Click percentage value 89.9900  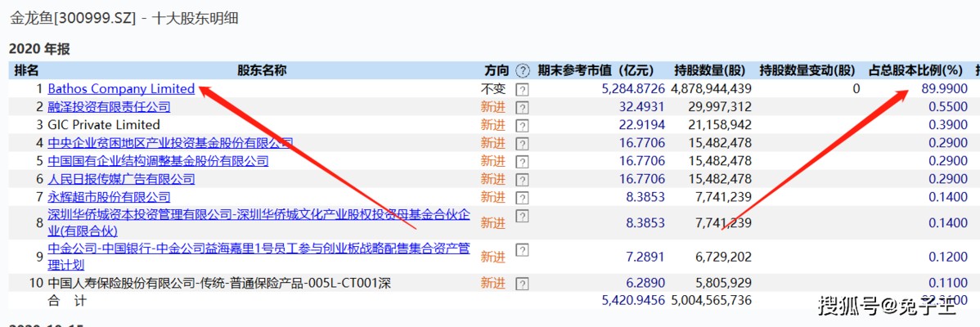[x=944, y=88]
